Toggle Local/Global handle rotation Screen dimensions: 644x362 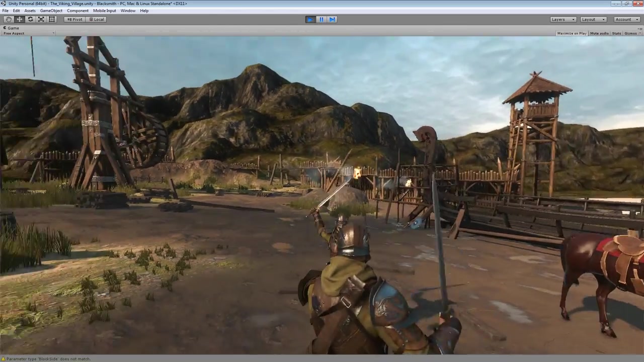96,19
